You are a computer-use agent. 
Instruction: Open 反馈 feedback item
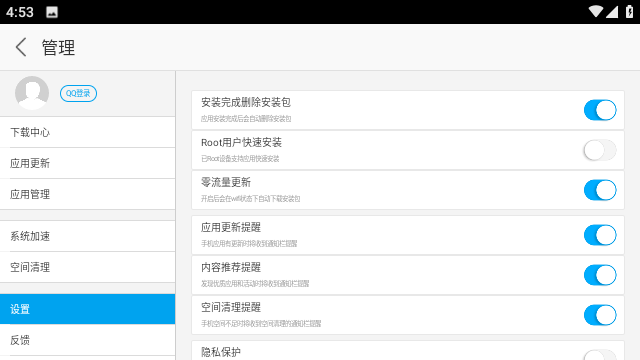[x=87, y=340]
